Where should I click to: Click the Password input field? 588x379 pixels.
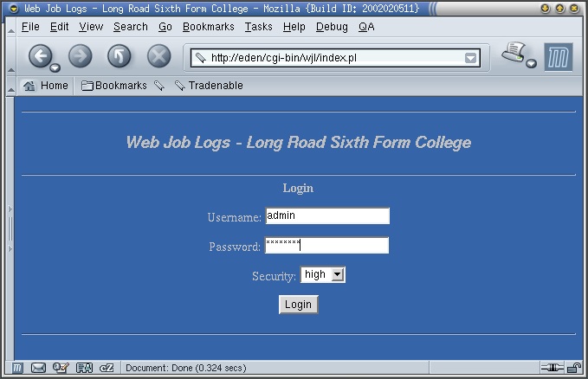[x=326, y=245]
